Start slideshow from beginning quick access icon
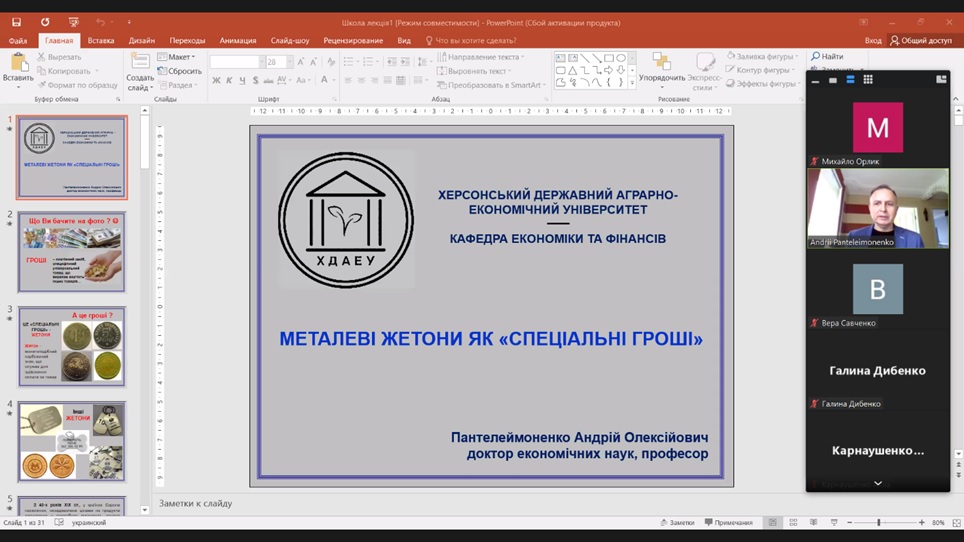Image resolution: width=964 pixels, height=542 pixels. pyautogui.click(x=74, y=22)
